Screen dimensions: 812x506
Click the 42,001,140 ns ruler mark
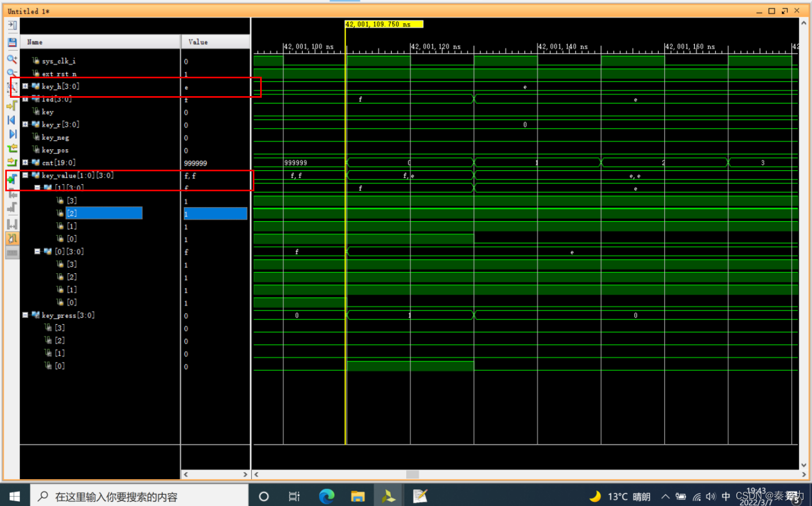coord(563,47)
